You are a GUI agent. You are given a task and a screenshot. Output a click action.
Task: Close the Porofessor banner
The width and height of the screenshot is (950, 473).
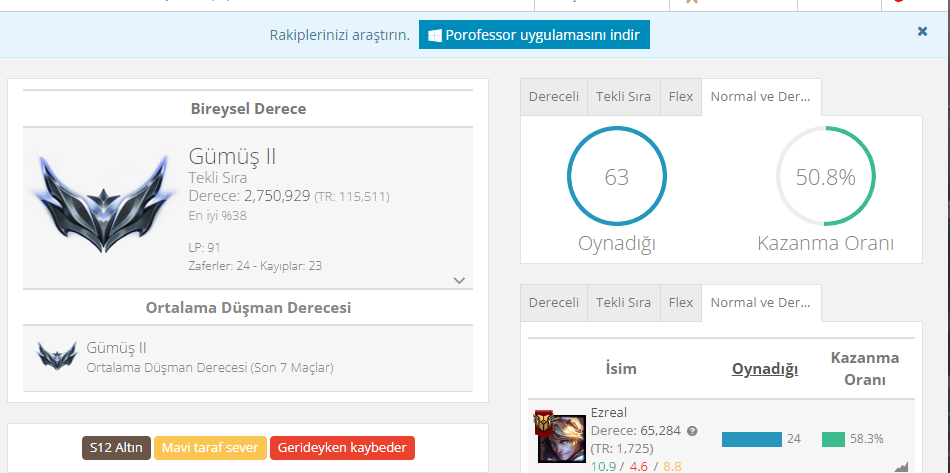point(922,31)
